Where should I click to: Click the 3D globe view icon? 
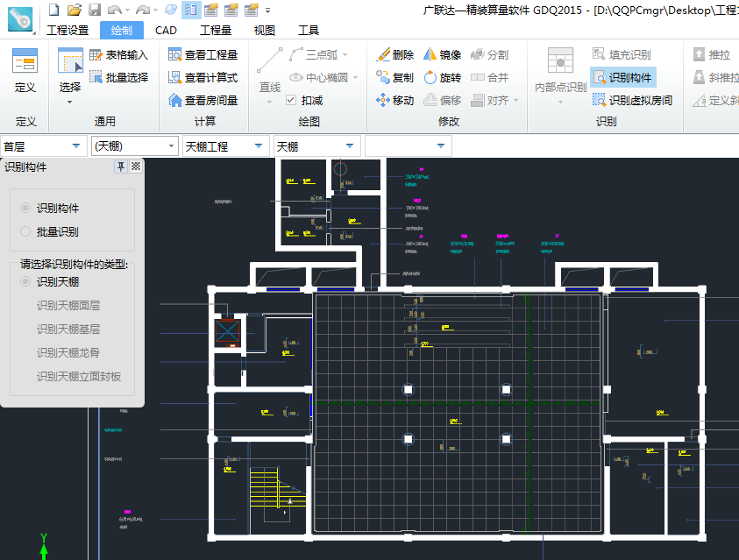click(x=171, y=10)
